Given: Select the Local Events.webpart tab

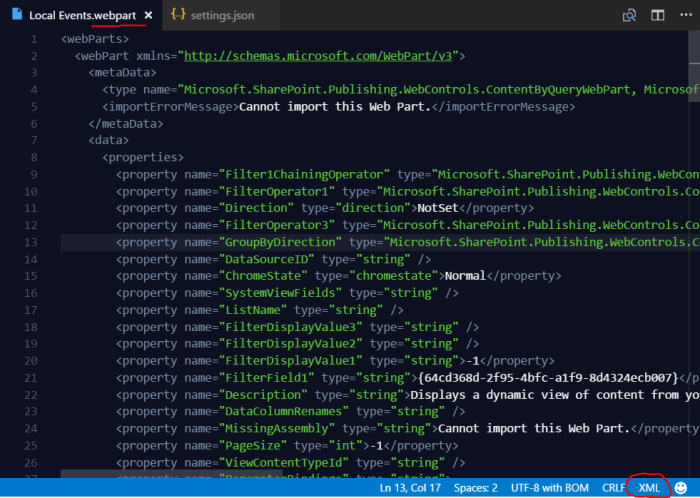Looking at the screenshot, I should click(x=82, y=16).
